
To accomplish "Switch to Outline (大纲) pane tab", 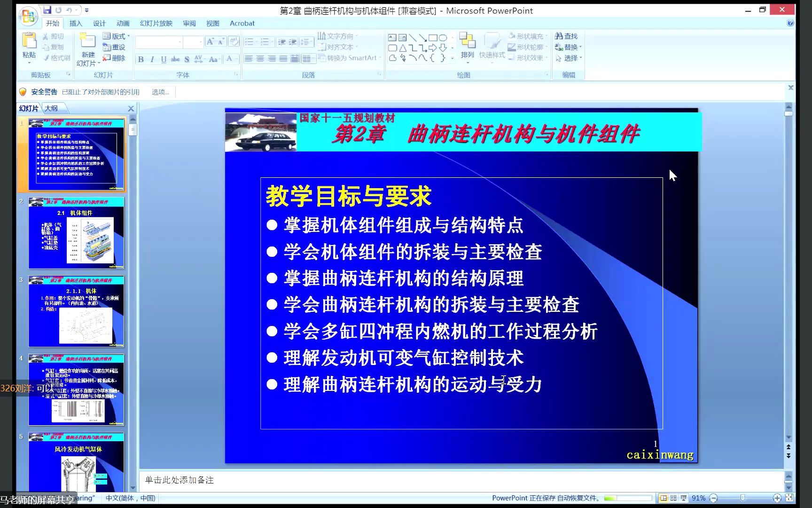I will pos(52,108).
